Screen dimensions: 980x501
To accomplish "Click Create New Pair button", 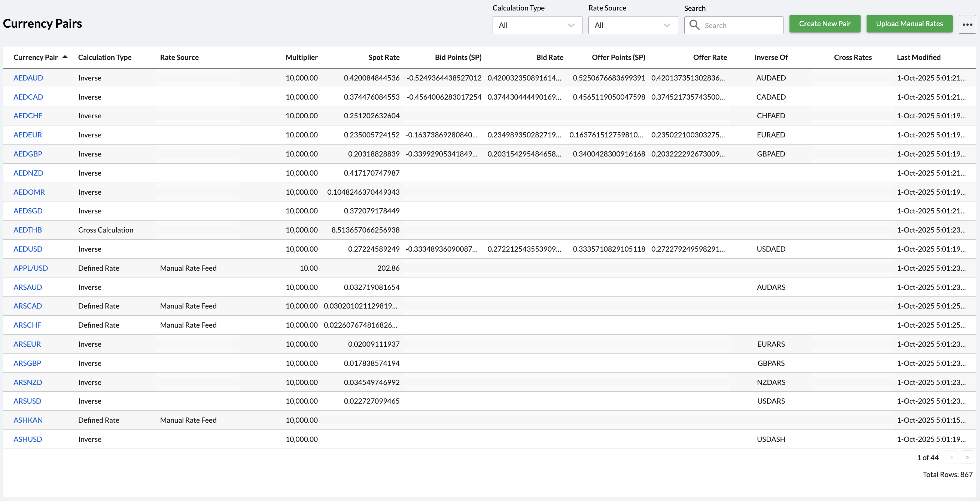I will [x=824, y=24].
